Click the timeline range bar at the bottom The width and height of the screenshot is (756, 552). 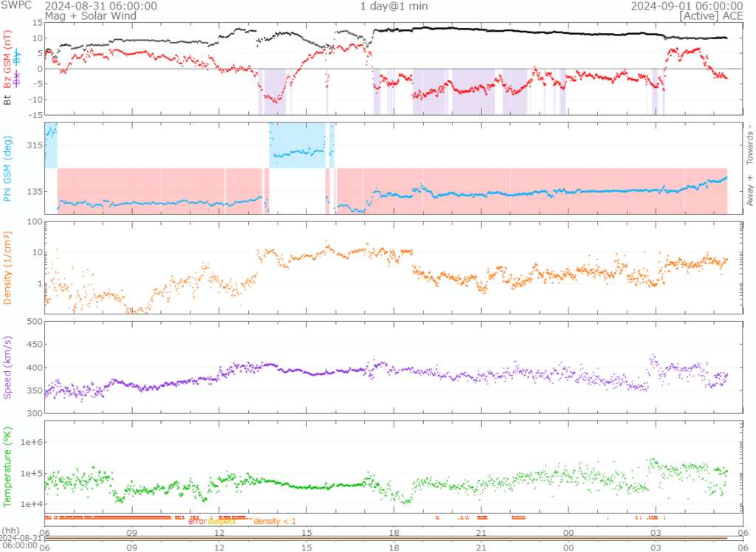coord(393,540)
